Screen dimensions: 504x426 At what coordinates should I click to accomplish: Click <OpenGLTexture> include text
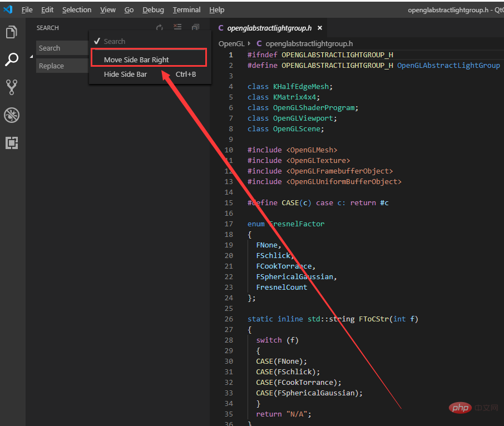318,161
